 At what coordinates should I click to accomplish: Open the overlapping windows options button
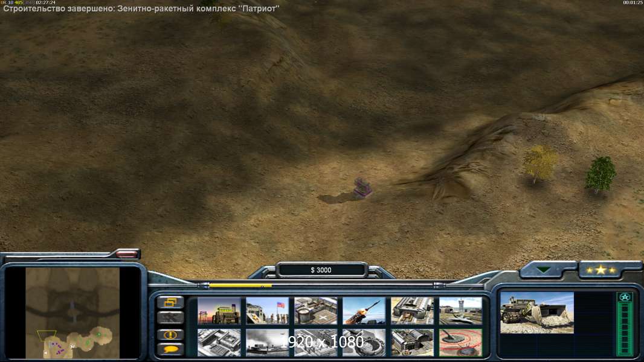(170, 302)
